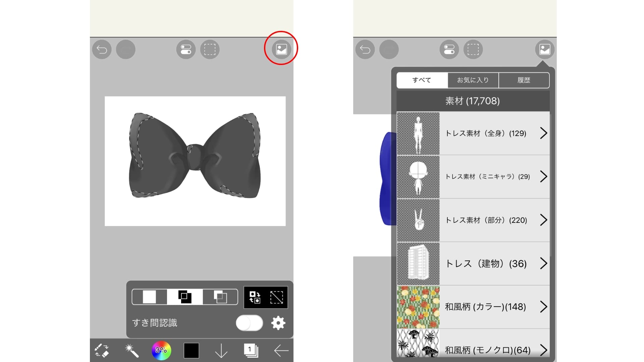Open the selection marquee tool icon
The image size is (644, 362).
[x=210, y=49]
